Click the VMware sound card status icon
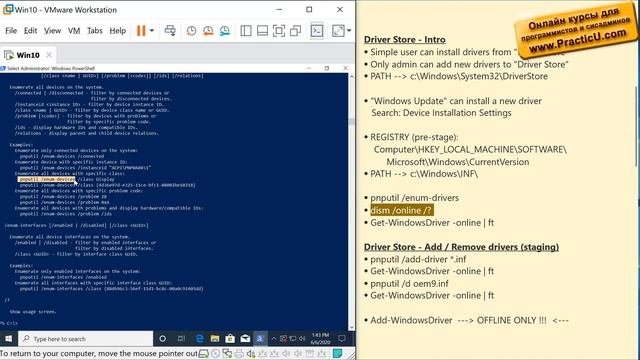 coord(251,353)
